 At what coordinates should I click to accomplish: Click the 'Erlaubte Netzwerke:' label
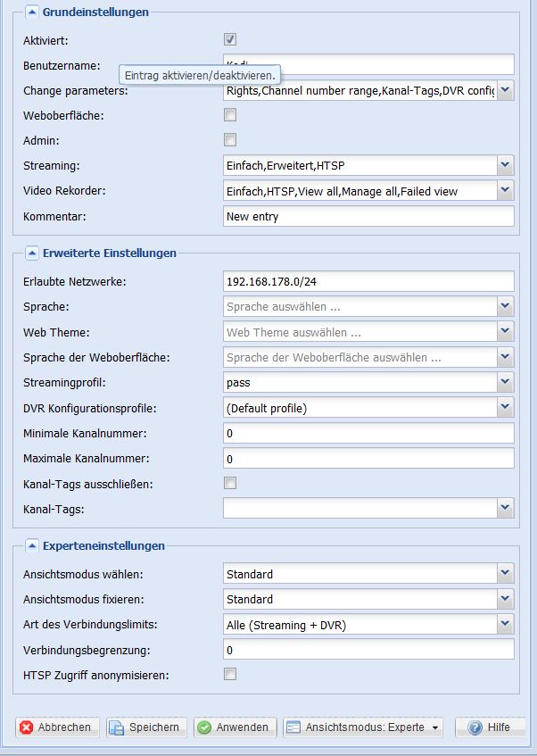click(75, 281)
